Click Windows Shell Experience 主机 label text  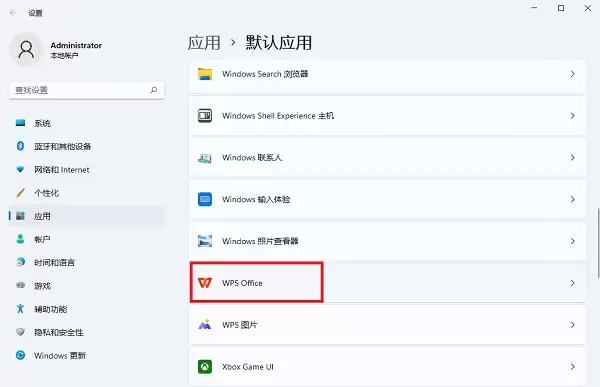tap(278, 116)
